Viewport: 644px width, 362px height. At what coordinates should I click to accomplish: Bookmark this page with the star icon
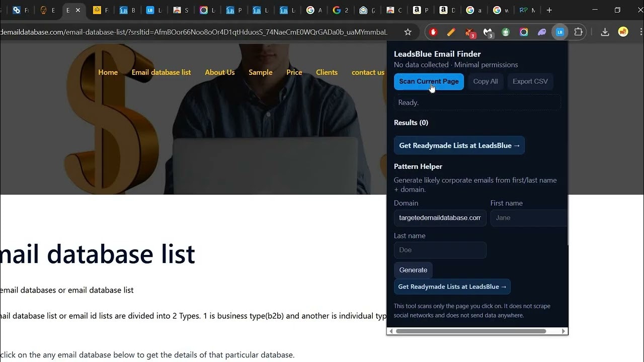(408, 32)
